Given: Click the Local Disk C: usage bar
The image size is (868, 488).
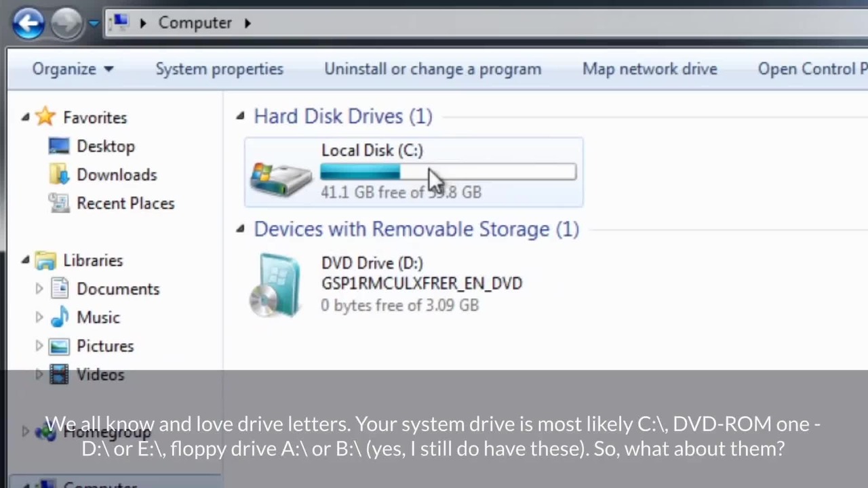Looking at the screenshot, I should (x=448, y=172).
